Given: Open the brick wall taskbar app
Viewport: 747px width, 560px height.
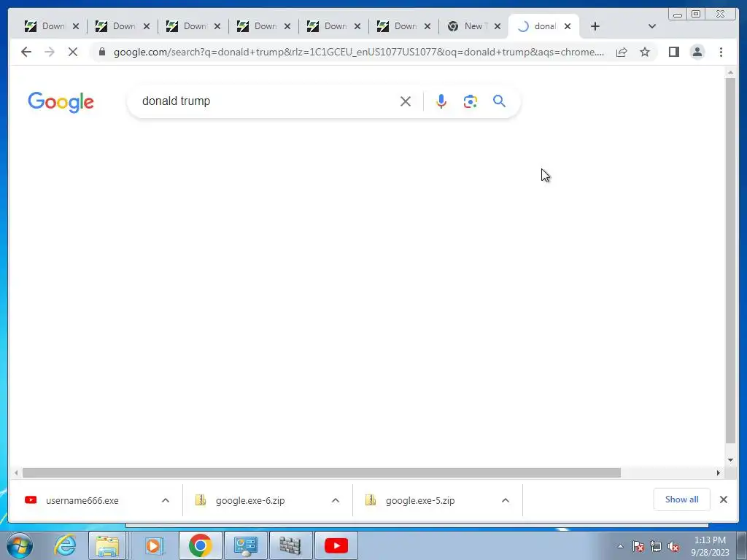Looking at the screenshot, I should tap(290, 545).
